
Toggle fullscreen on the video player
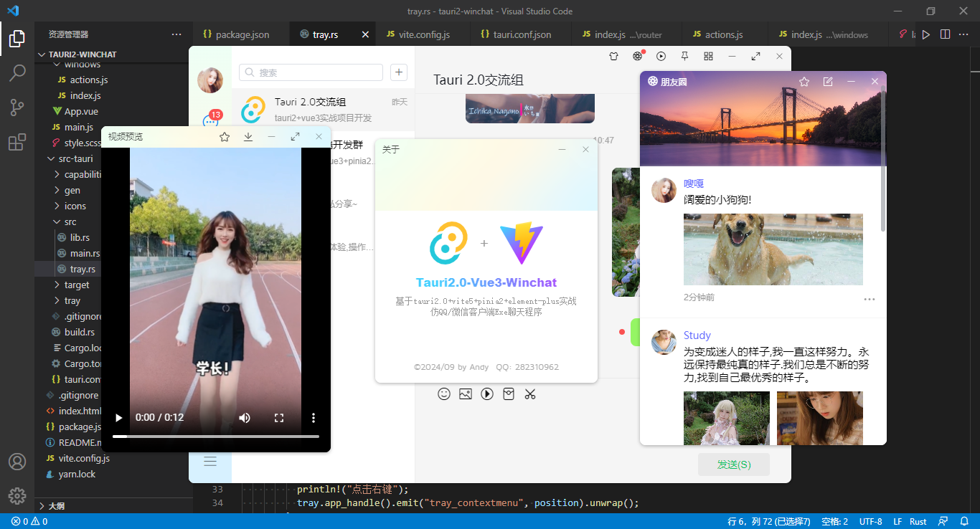point(279,418)
